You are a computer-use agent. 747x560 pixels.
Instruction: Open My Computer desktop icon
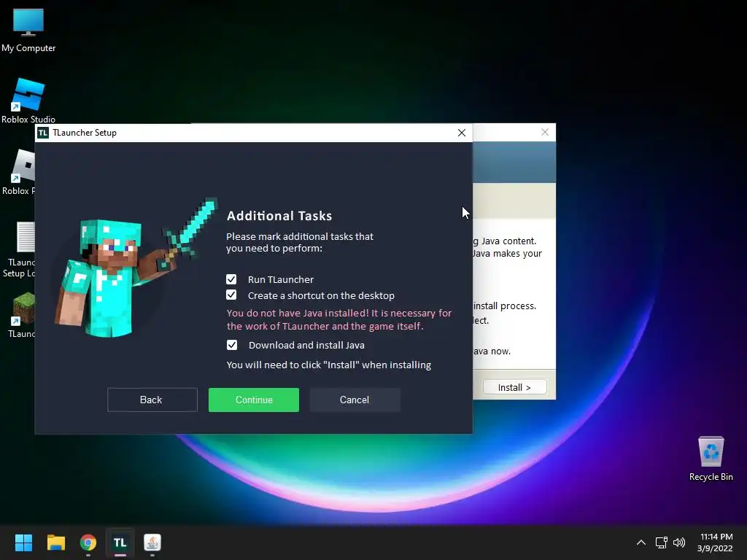point(28,29)
